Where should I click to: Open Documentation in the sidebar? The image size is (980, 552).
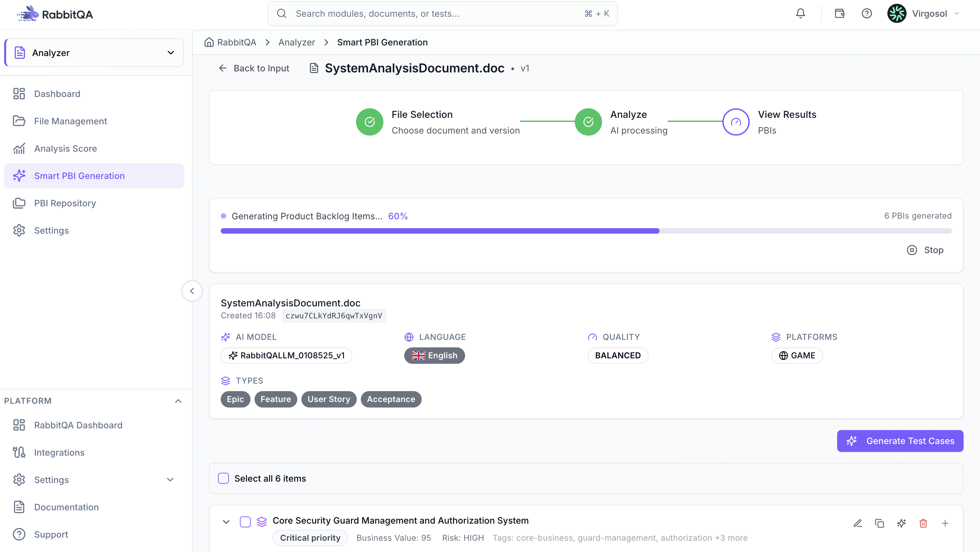coord(94,507)
